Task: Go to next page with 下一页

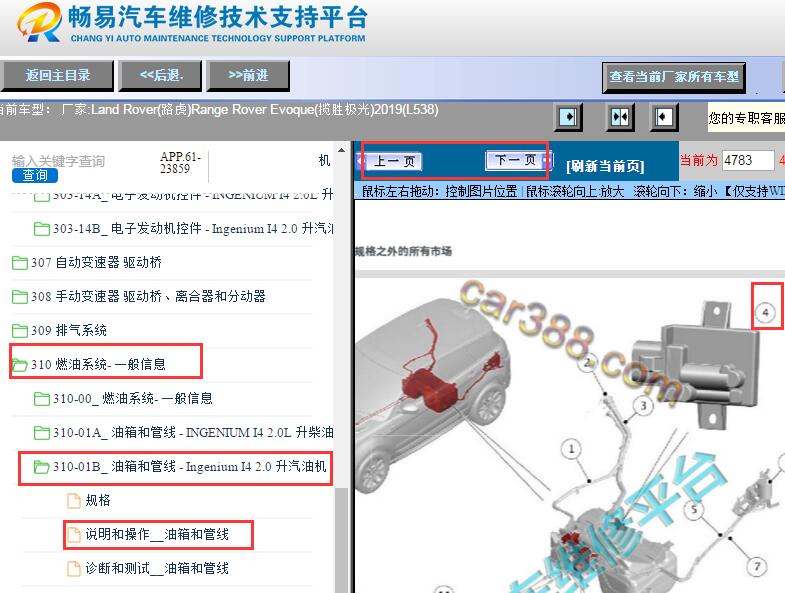Action: 516,160
